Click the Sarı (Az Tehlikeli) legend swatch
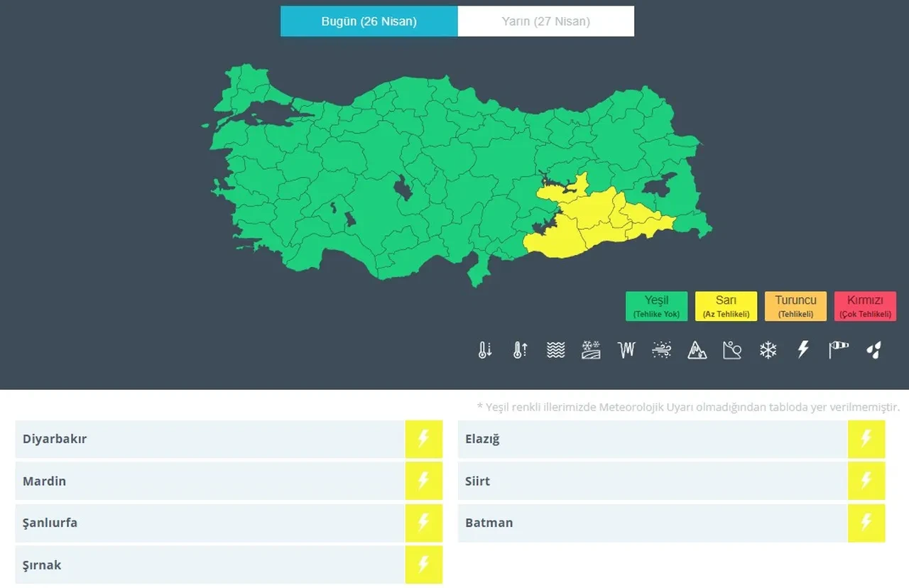The width and height of the screenshot is (909, 588). (x=726, y=306)
